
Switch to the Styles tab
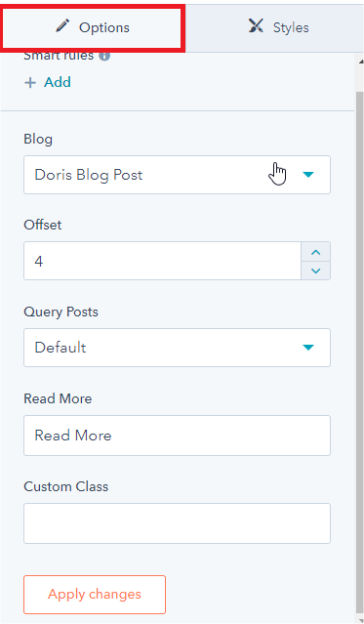pyautogui.click(x=274, y=27)
